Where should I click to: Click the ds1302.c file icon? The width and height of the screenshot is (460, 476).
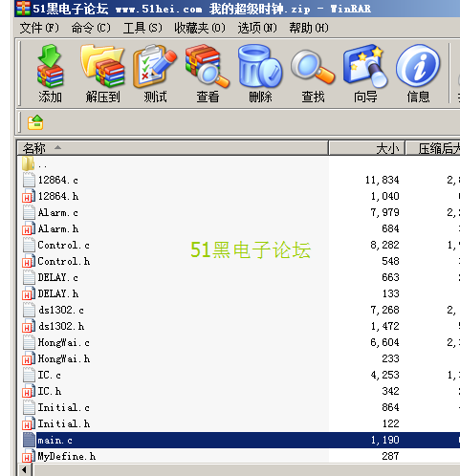pos(29,310)
